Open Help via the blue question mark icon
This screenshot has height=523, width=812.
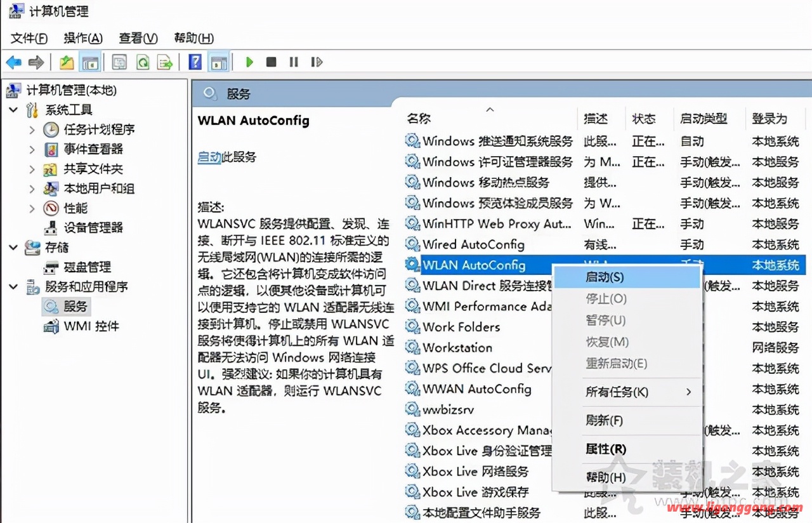point(195,62)
